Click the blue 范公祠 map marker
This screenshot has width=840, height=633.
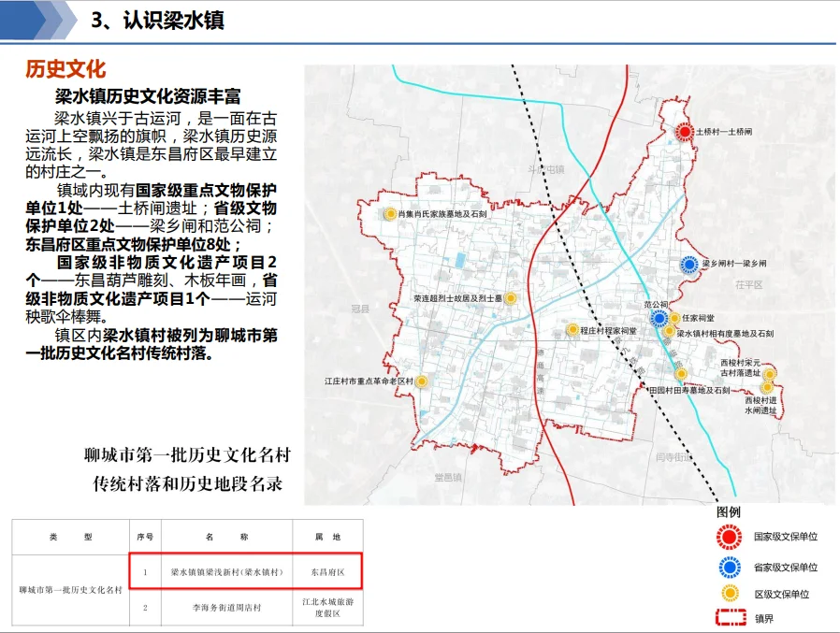point(659,319)
